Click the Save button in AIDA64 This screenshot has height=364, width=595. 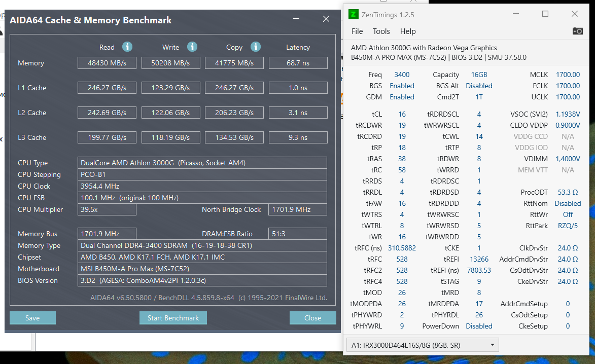32,318
